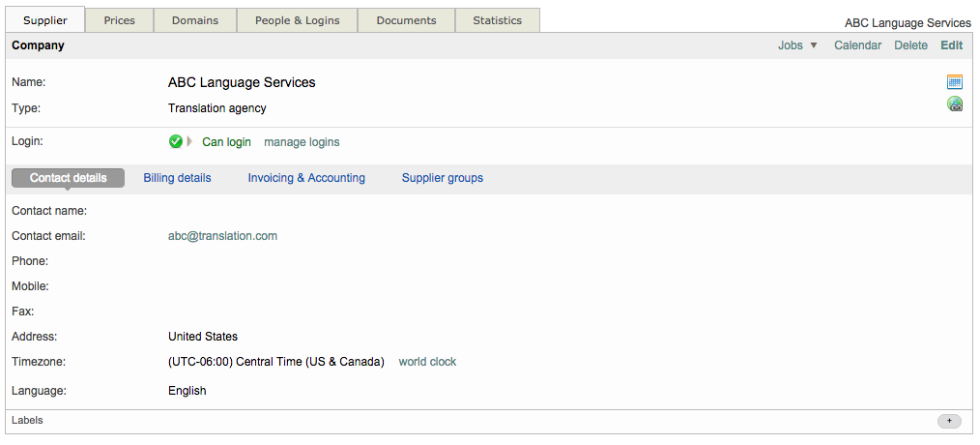Open the supplier Calendar link
Viewport: 980px width, 445px height.
857,45
